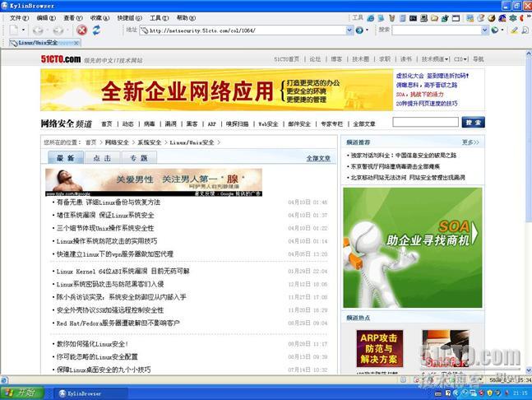
Task: Open the 查看 menu
Action: coord(73,18)
